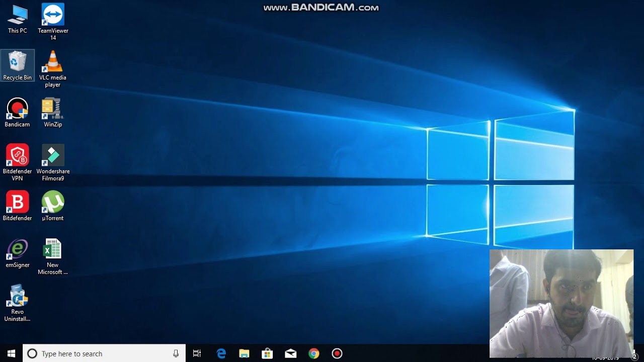This screenshot has width=644, height=362.
Task: Select the Bandicam desktop shortcut
Action: pos(18,113)
